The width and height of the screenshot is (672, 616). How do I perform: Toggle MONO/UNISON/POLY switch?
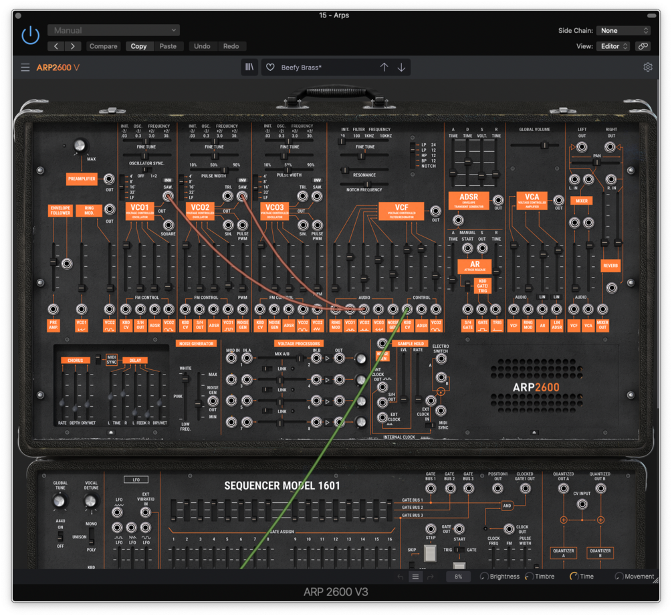[x=92, y=536]
